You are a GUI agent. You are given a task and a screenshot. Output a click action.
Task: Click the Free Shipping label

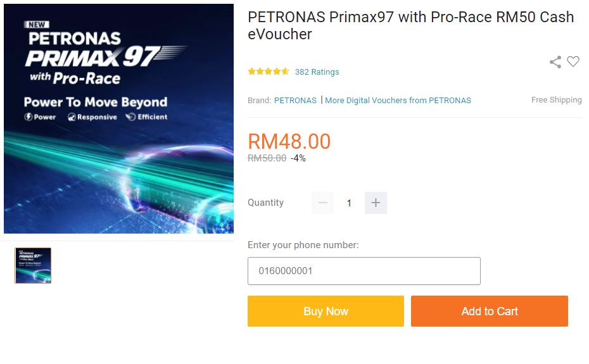pos(556,100)
